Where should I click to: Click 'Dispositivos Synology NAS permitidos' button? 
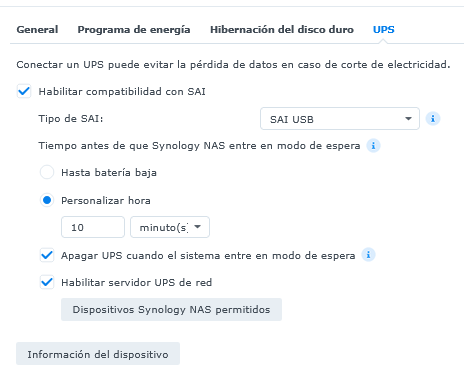pyautogui.click(x=171, y=310)
